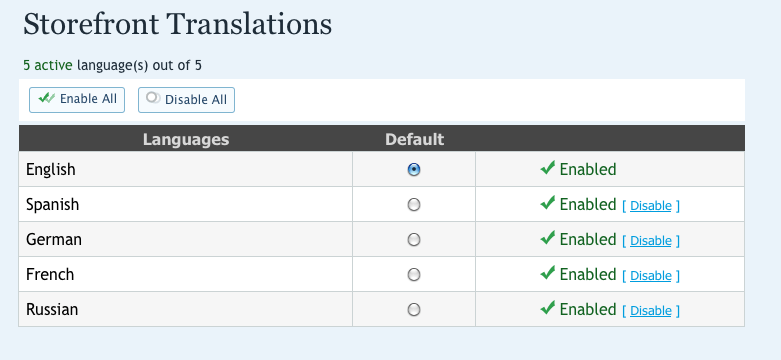Click the Disable All button
Screen dimensions: 781x360
click(x=186, y=100)
